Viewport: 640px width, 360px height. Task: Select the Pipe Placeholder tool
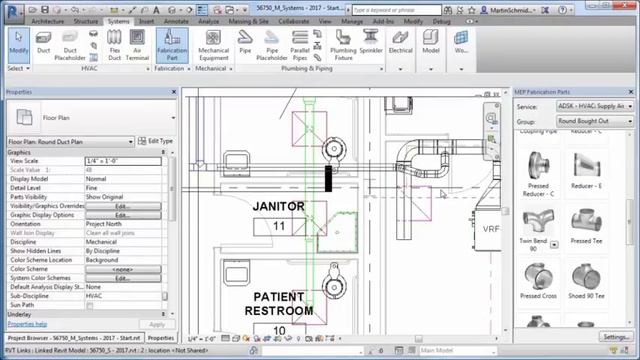(272, 45)
